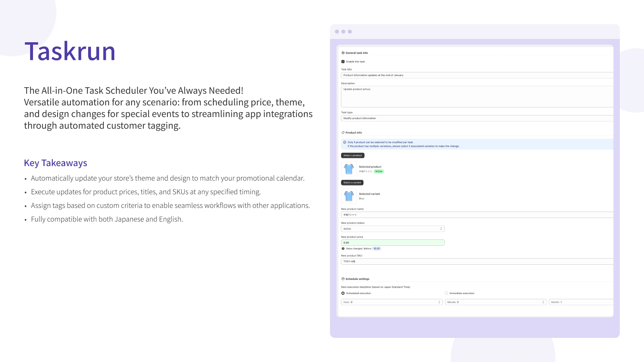Open the Hour dropdown
Image resolution: width=644 pixels, height=362 pixels.
click(392, 302)
